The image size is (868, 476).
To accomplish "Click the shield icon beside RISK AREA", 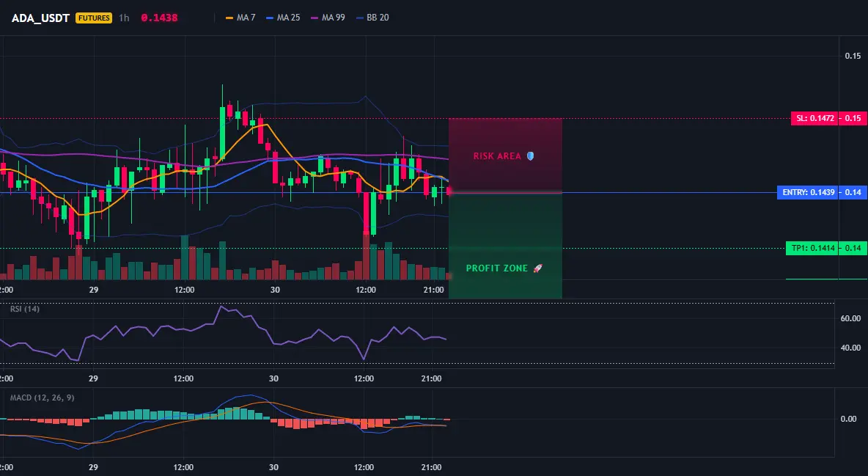I will 530,156.
